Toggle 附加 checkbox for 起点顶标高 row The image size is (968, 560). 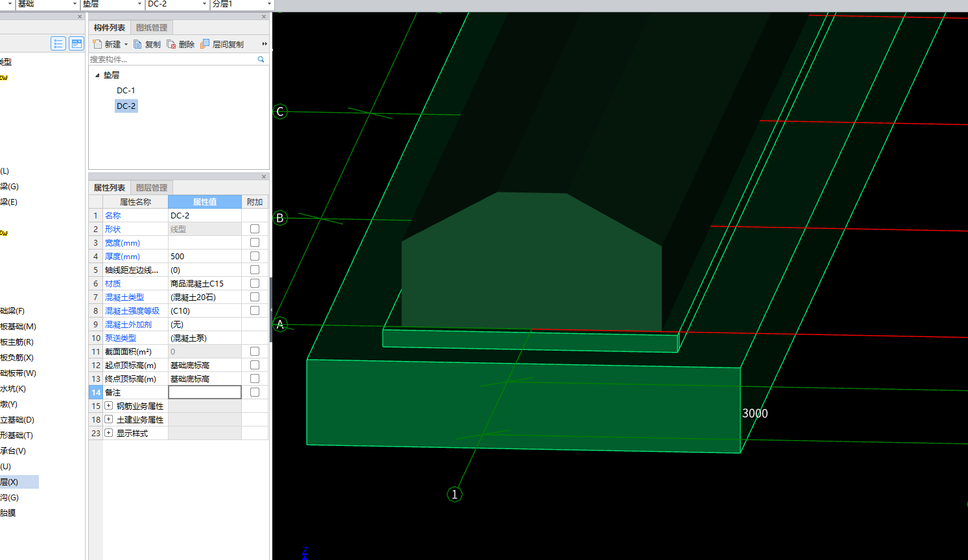[255, 365]
